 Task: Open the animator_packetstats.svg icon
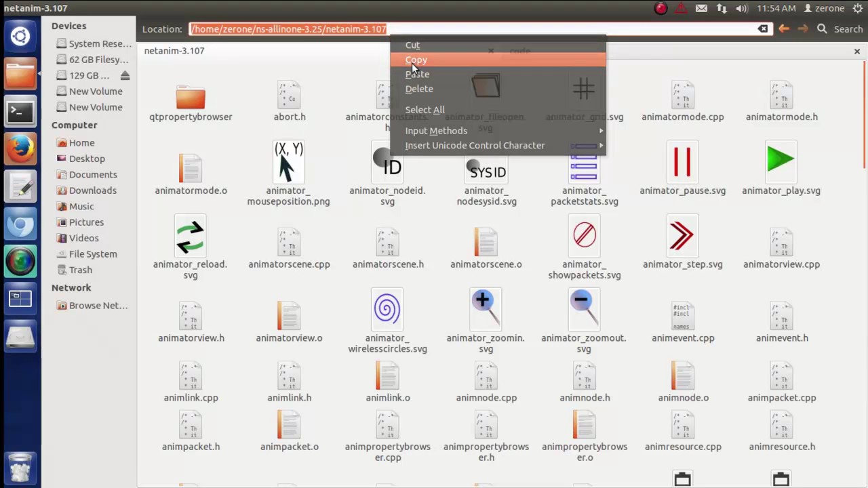point(584,163)
